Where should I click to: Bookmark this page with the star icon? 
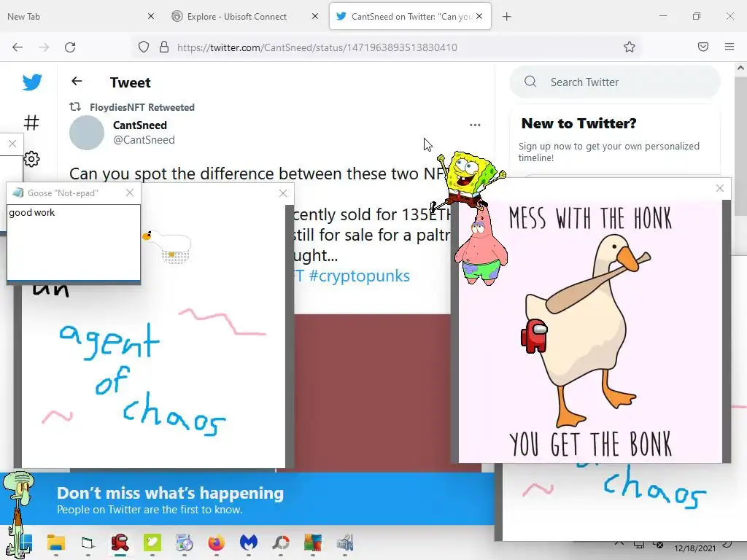[630, 47]
